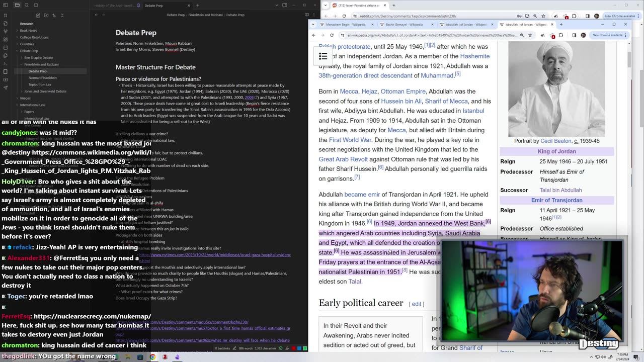Open the Topics from Lex note
The height and width of the screenshot is (362, 644).
tap(40, 84)
